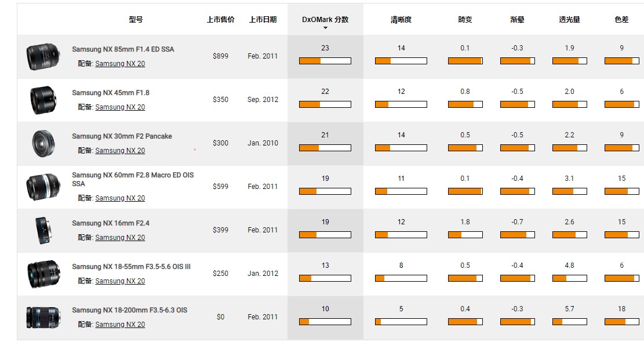Open Samsung NX 20 link under 18-55mm
644x353 pixels.
(120, 281)
